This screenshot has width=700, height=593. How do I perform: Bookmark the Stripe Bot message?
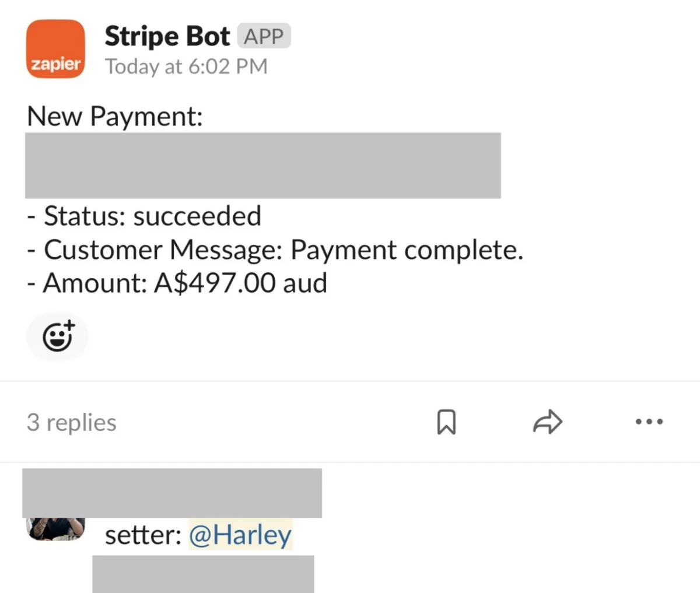(446, 422)
